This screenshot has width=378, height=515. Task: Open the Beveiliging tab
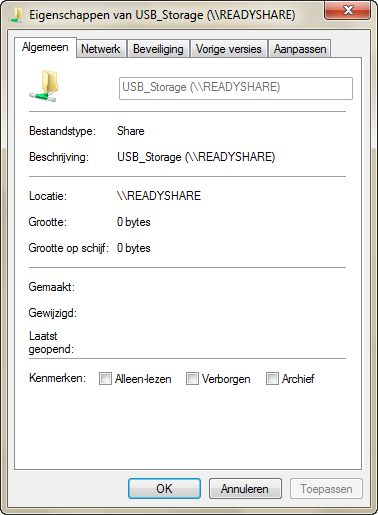tap(158, 49)
